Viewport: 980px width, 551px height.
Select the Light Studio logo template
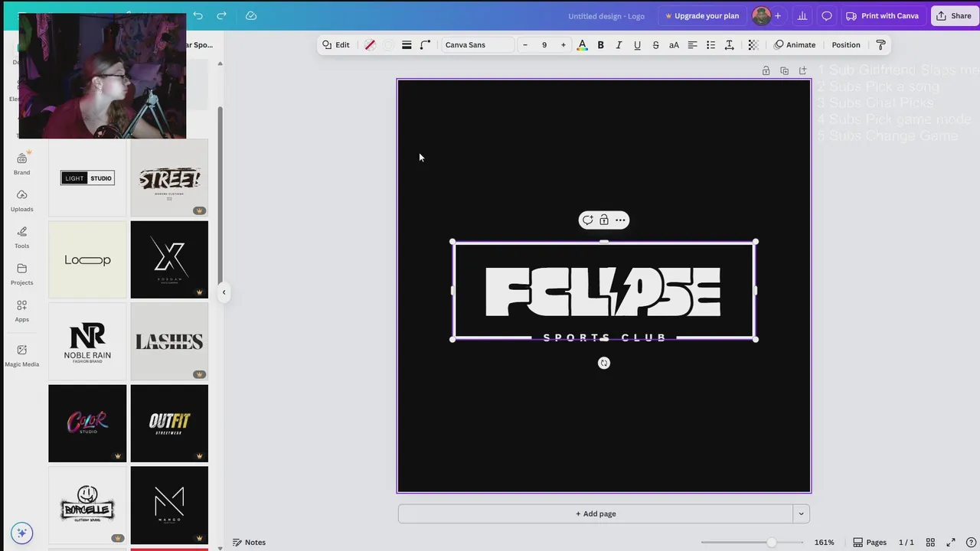[87, 178]
